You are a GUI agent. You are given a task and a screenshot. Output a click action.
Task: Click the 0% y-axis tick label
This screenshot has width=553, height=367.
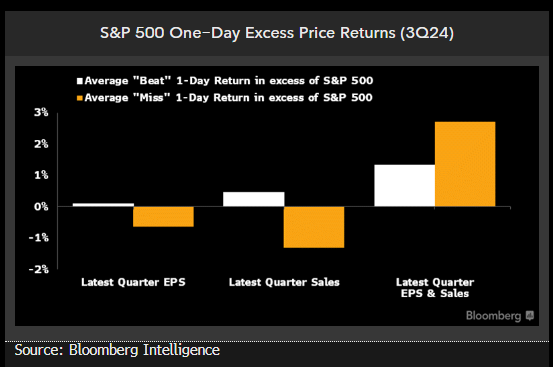41,207
